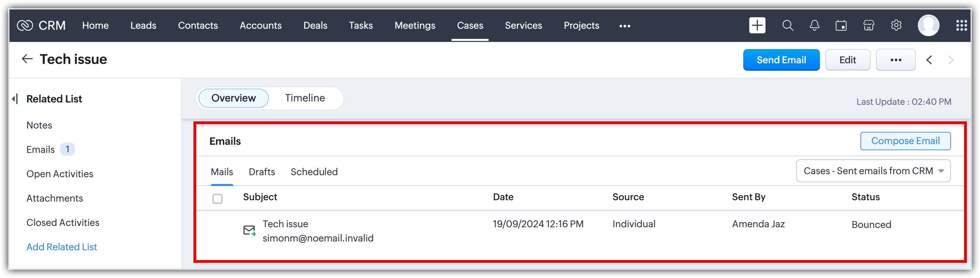The height and width of the screenshot is (278, 980).
Task: Open the more actions ellipsis button next to Edit
Action: pos(896,60)
